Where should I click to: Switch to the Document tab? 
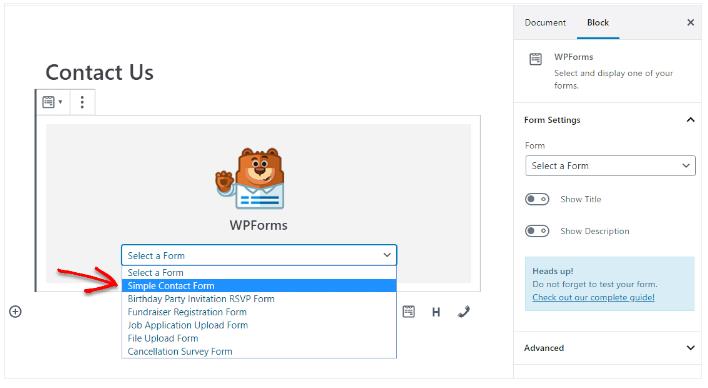point(545,23)
